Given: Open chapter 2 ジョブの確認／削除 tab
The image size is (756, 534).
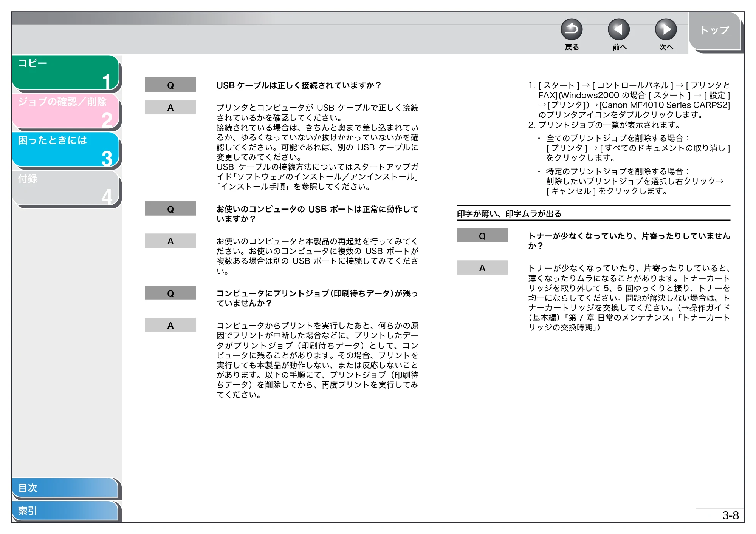Looking at the screenshot, I should pos(66,111).
